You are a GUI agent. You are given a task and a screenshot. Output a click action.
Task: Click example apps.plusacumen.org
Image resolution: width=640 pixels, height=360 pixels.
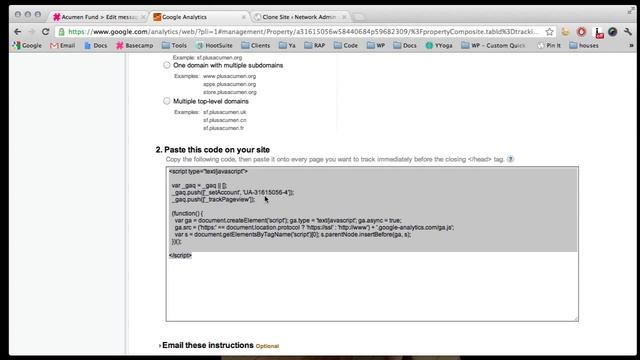[x=229, y=84]
